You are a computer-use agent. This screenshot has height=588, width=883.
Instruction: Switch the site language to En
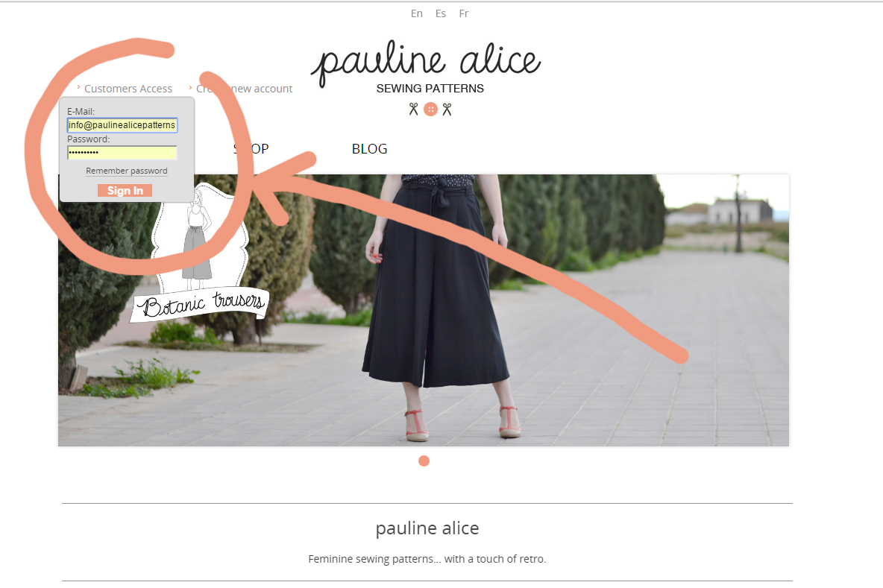(416, 13)
